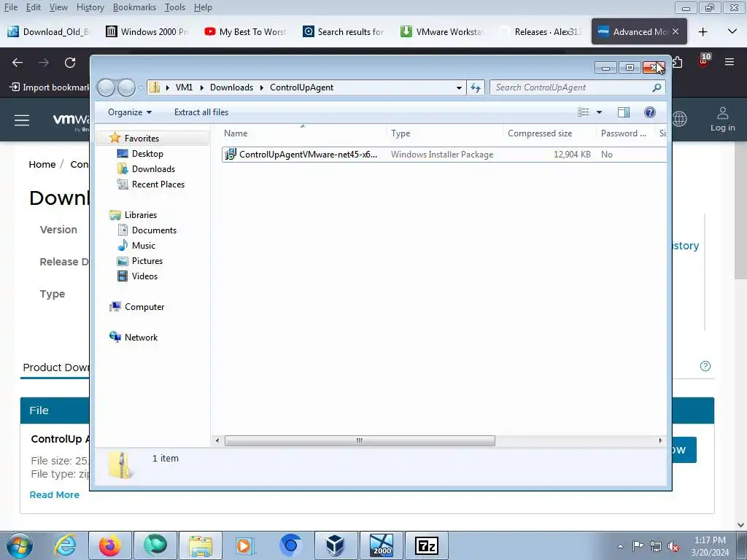This screenshot has height=560, width=747.
Task: Open the Desktop favorite in sidebar
Action: coord(147,154)
